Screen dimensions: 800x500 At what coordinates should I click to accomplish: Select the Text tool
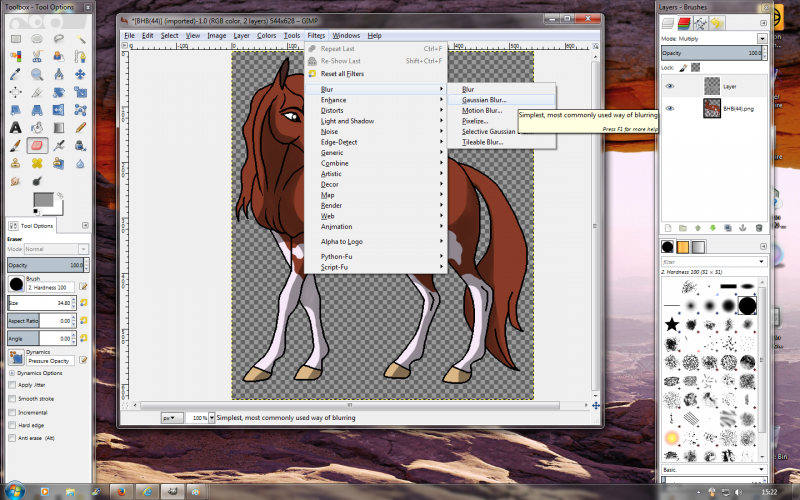[15, 128]
